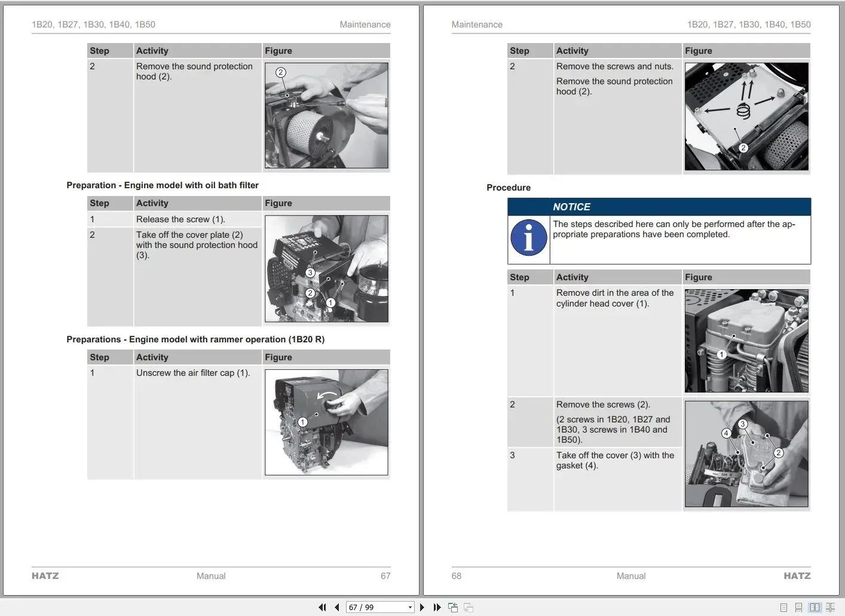This screenshot has width=845, height=616.
Task: Click the screws and nuts figure on page 68
Action: 746,117
